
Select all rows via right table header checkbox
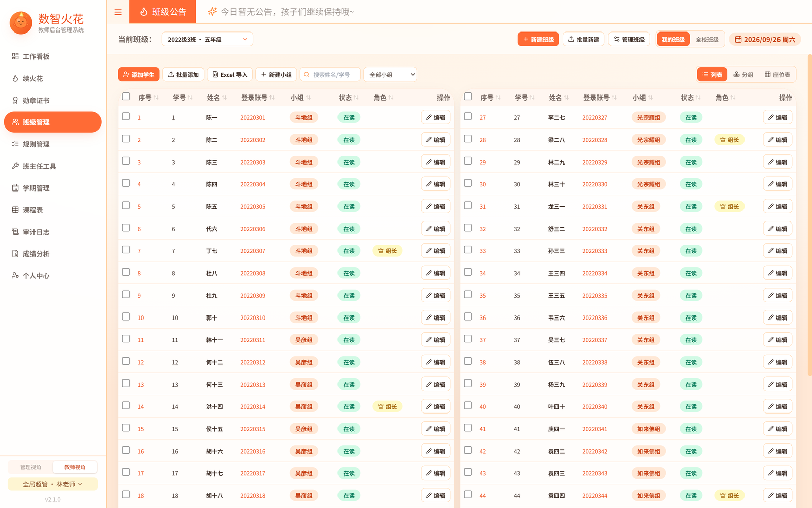click(468, 97)
